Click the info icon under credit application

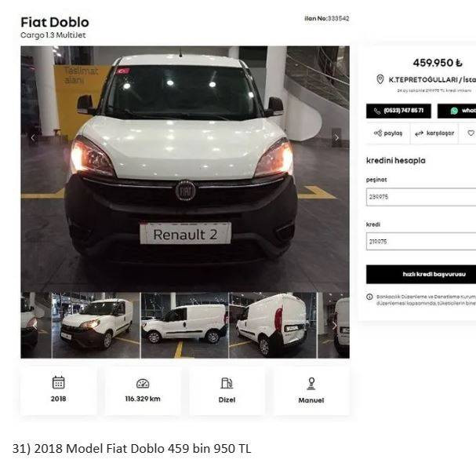click(369, 297)
